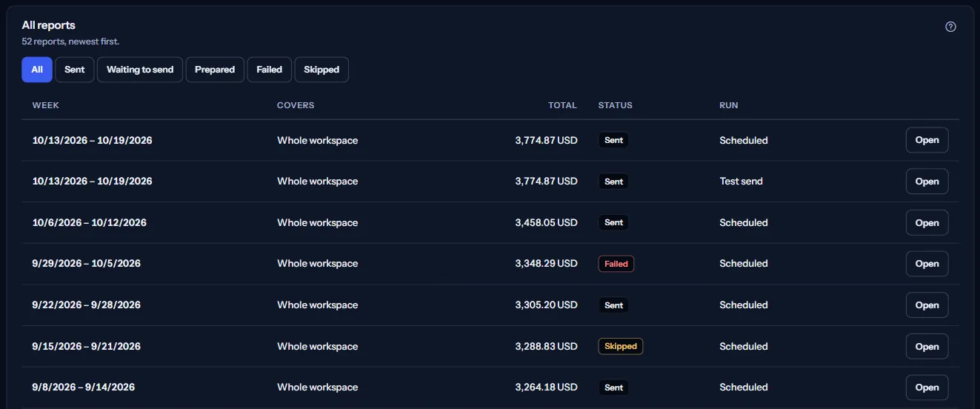
Task: Open the Test send report
Action: (x=927, y=182)
